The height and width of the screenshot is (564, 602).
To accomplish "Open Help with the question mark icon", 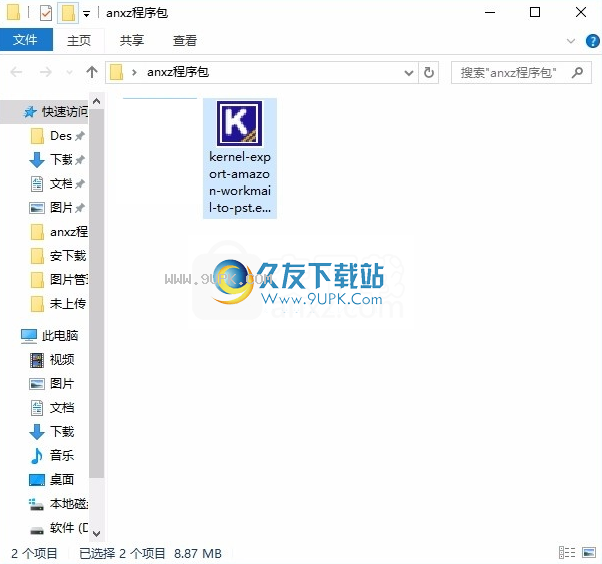I will point(592,41).
